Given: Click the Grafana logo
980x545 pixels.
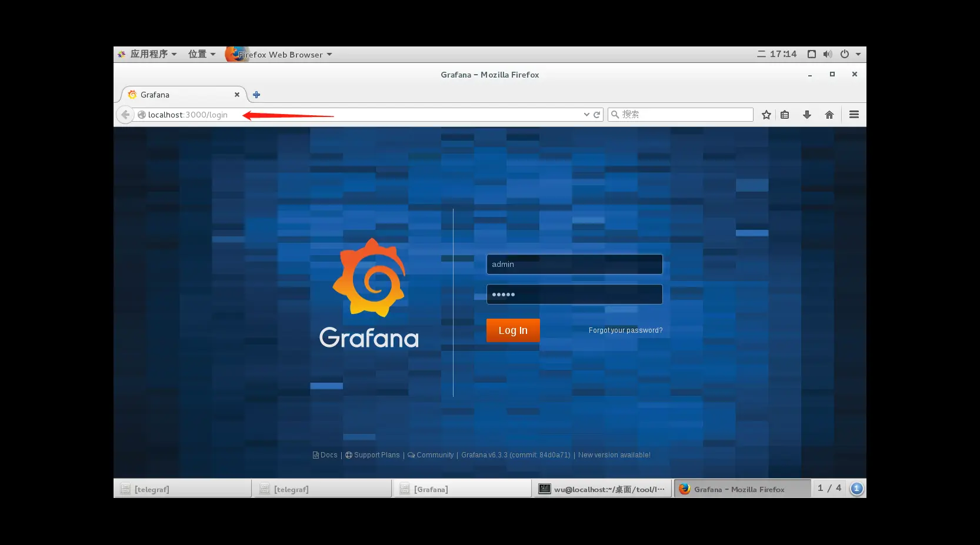Looking at the screenshot, I should point(369,293).
